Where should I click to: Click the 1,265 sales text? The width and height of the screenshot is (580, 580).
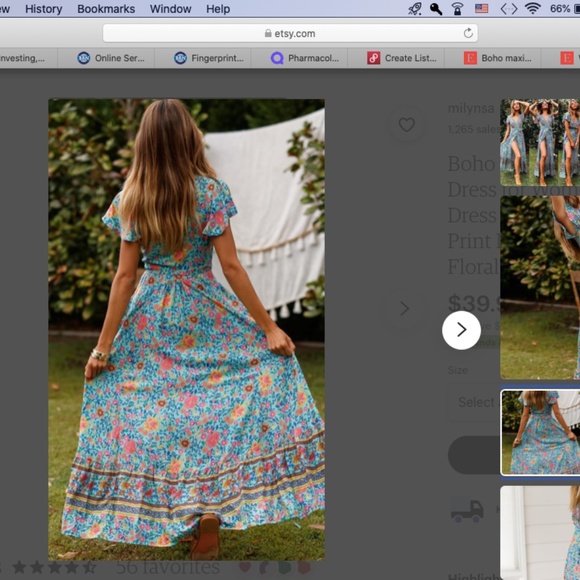pyautogui.click(x=473, y=129)
